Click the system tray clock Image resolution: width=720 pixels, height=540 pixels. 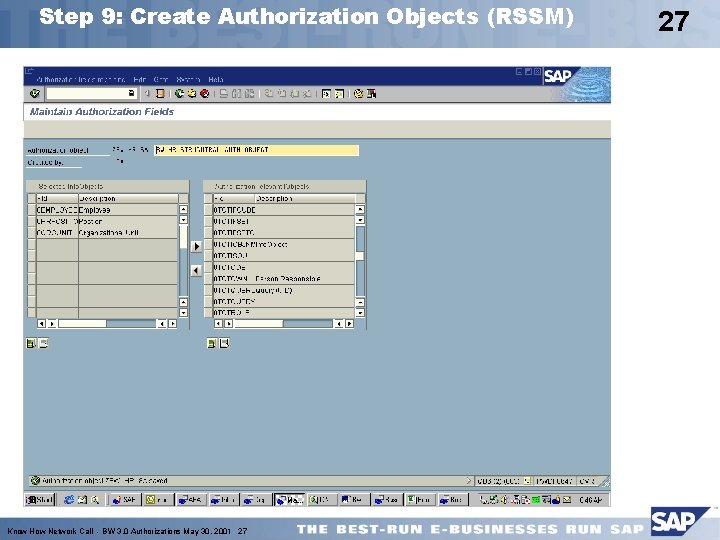coord(591,500)
